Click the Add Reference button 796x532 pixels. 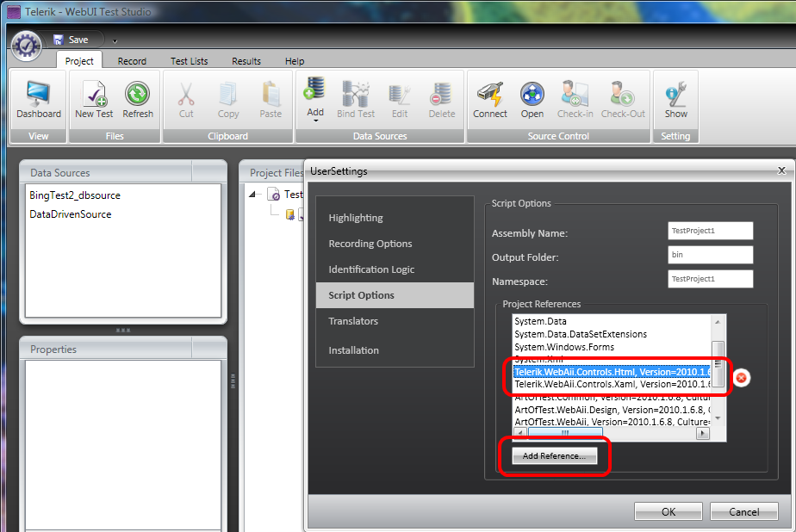555,456
